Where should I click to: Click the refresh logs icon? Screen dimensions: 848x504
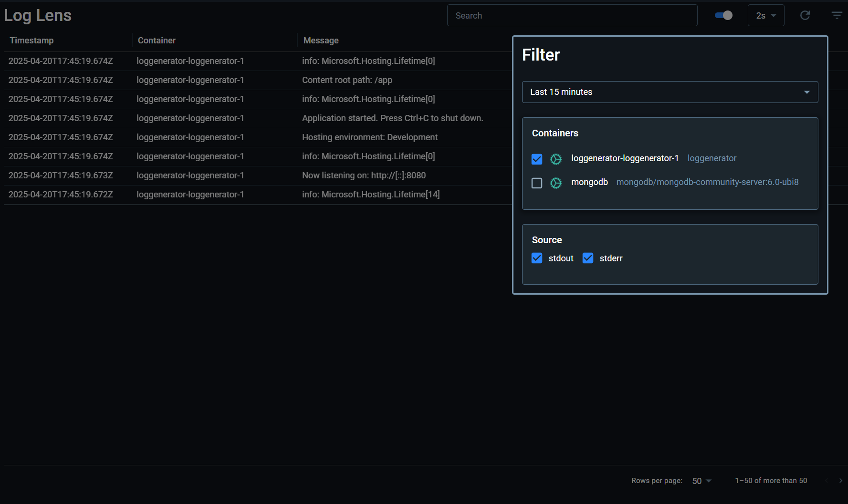tap(805, 15)
